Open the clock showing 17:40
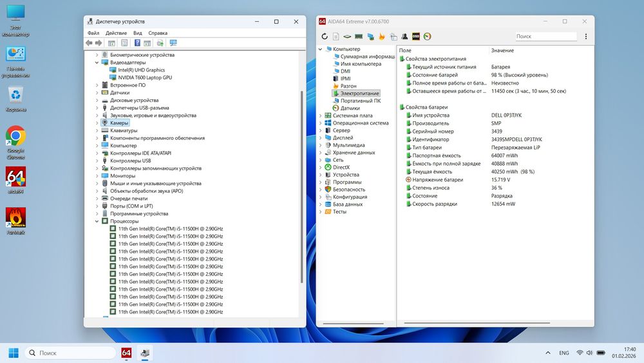This screenshot has height=363, width=644. tap(623, 353)
